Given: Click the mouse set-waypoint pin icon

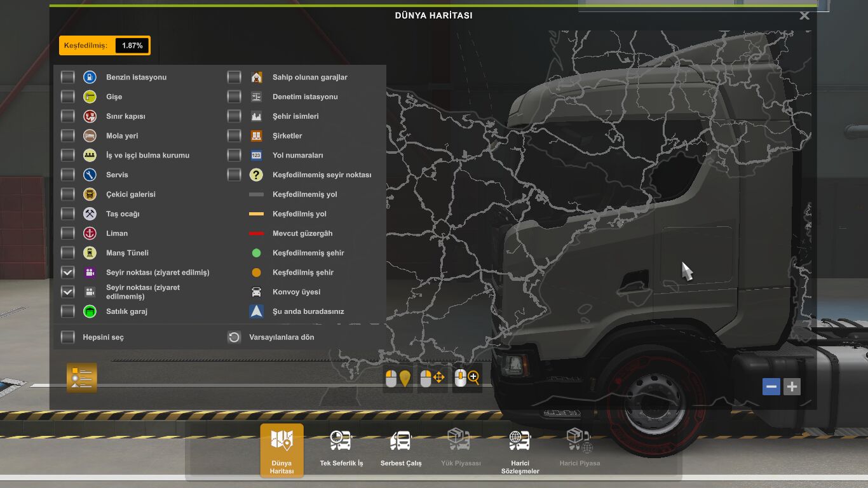Looking at the screenshot, I should pos(398,378).
